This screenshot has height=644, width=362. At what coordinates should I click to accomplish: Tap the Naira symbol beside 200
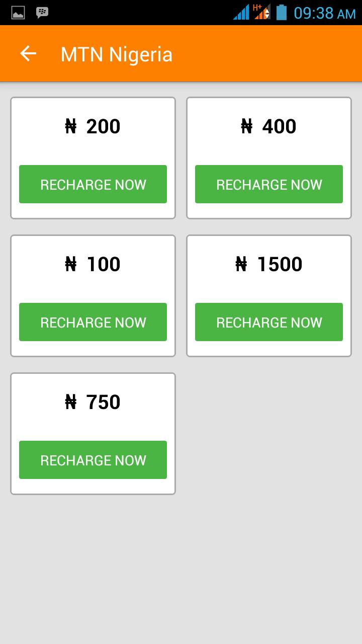coord(71,126)
